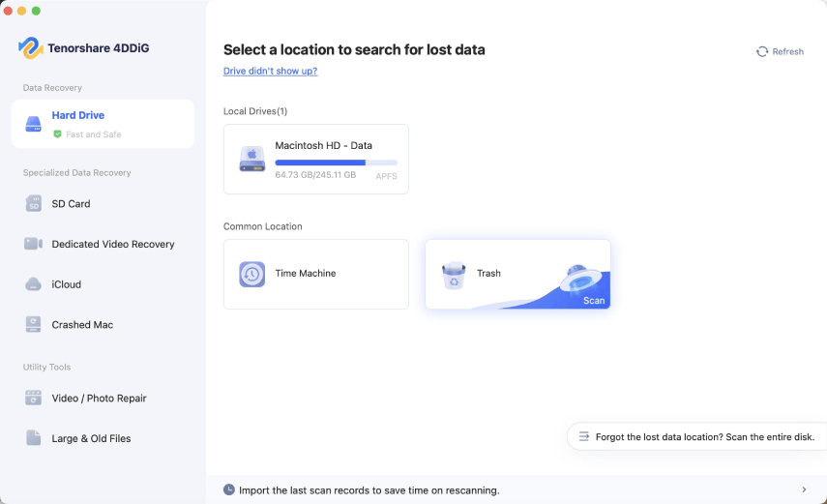The height and width of the screenshot is (504, 827).
Task: Click Scan on the Trash card
Action: point(593,300)
